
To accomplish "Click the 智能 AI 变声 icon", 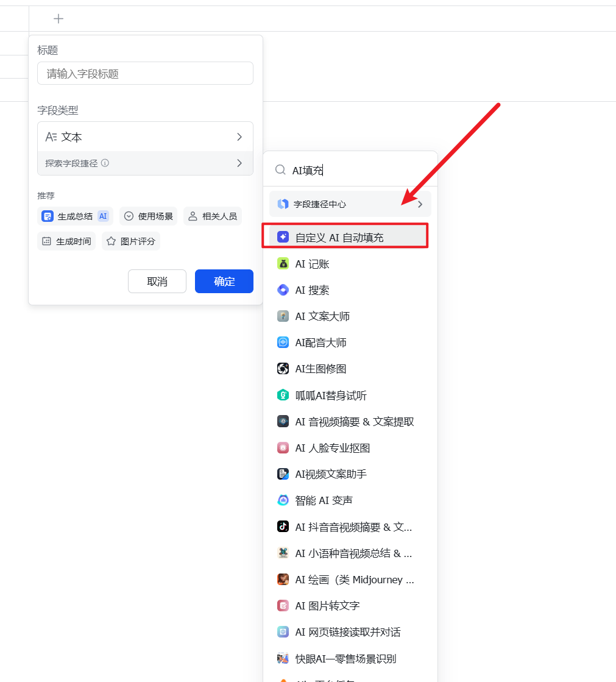I will click(x=283, y=500).
